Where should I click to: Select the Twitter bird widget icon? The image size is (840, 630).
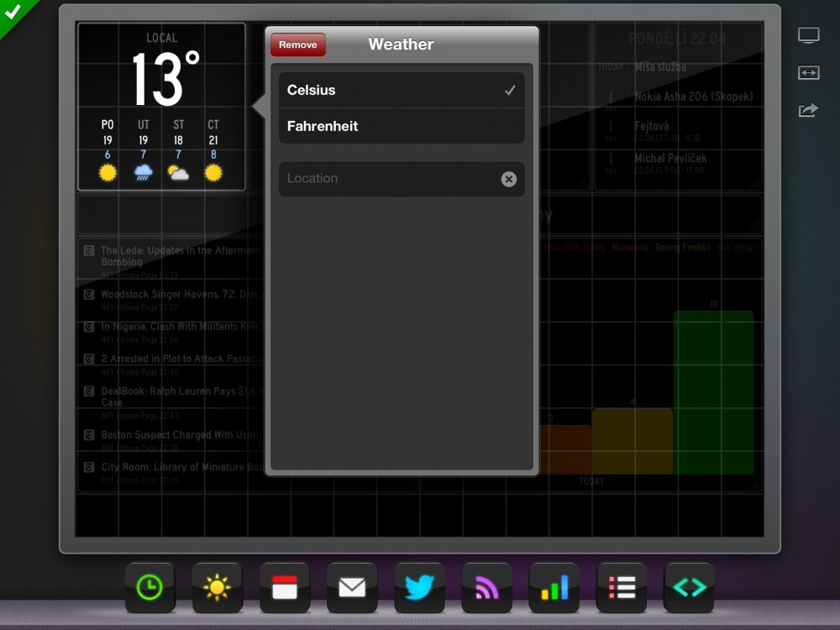pos(418,588)
